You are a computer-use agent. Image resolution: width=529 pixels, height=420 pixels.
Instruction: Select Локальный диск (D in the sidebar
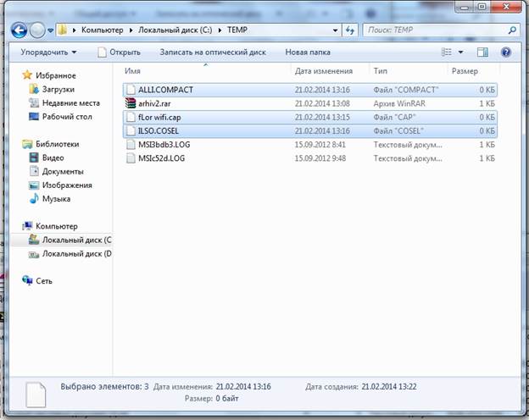pos(76,253)
